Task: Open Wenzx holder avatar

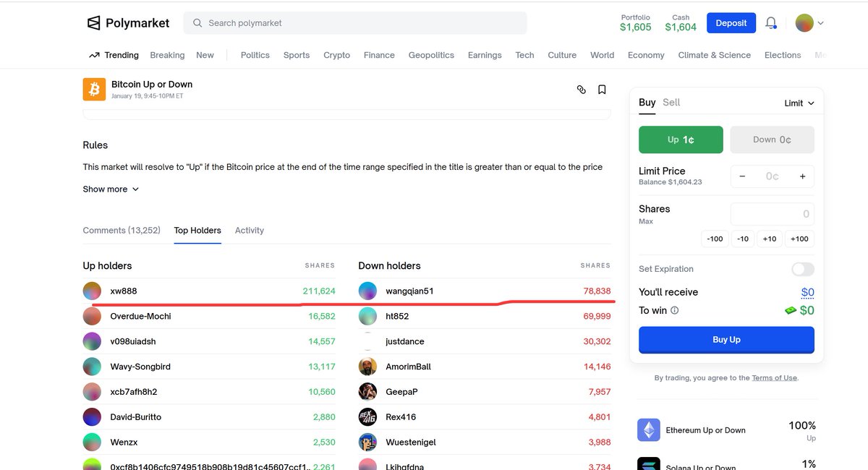Action: pos(92,443)
